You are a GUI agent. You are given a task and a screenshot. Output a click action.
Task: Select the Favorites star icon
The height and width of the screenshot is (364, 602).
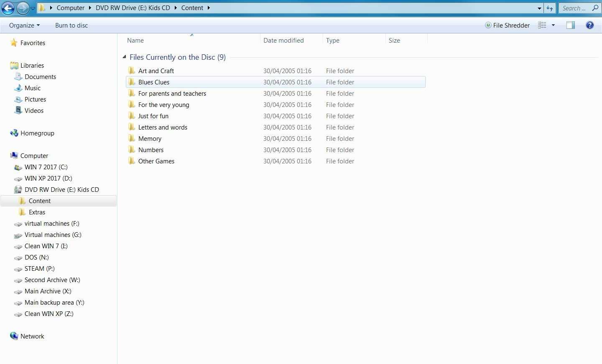(x=14, y=43)
